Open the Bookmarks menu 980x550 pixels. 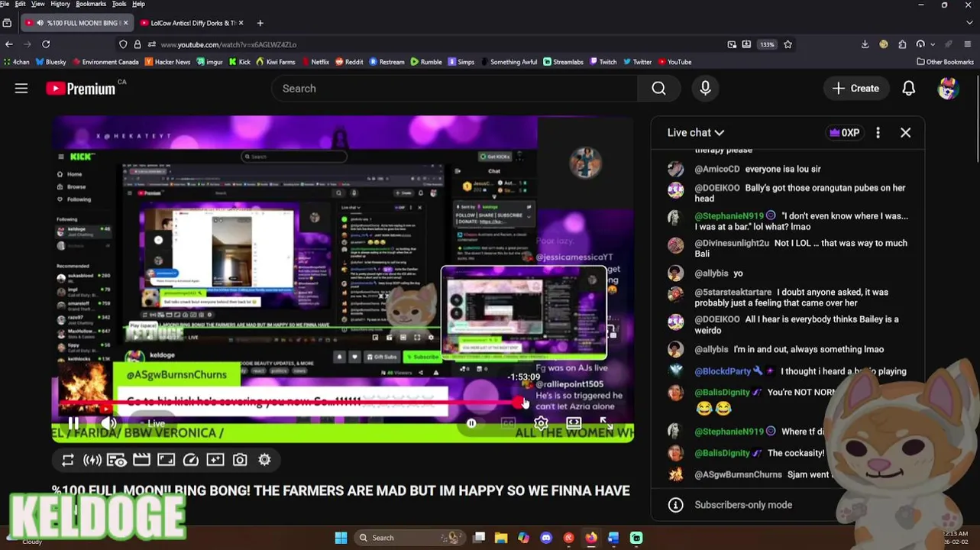tap(91, 4)
